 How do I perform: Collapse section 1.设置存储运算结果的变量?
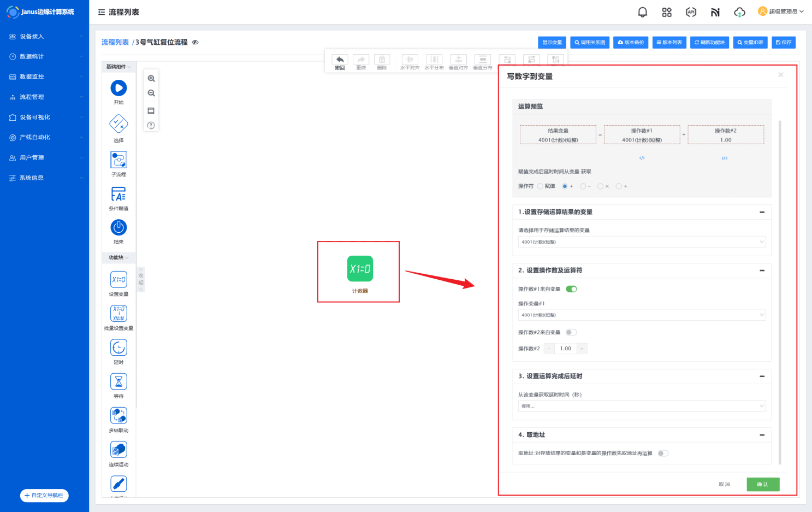[x=762, y=212]
